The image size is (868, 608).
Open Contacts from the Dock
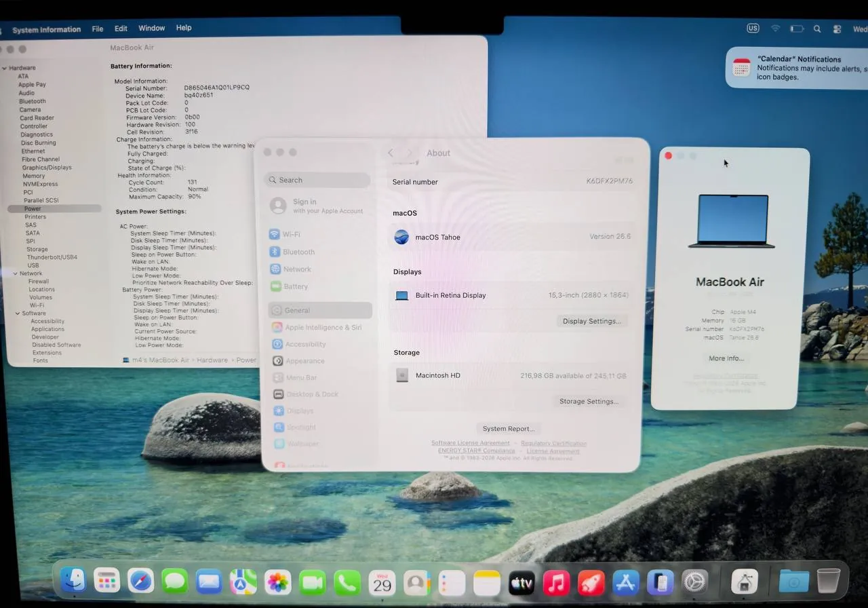coord(417,583)
